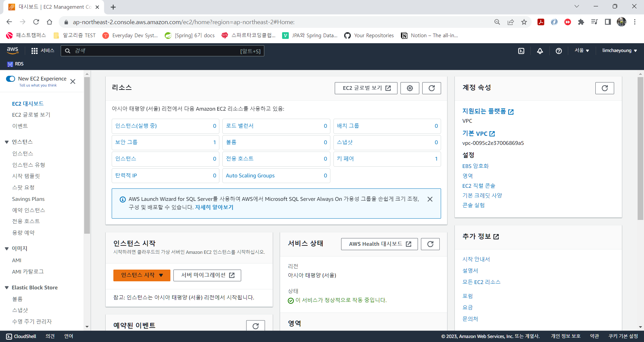Open Auto Scaling Groups resource link
Viewport: 644px width, 342px height.
(250, 176)
